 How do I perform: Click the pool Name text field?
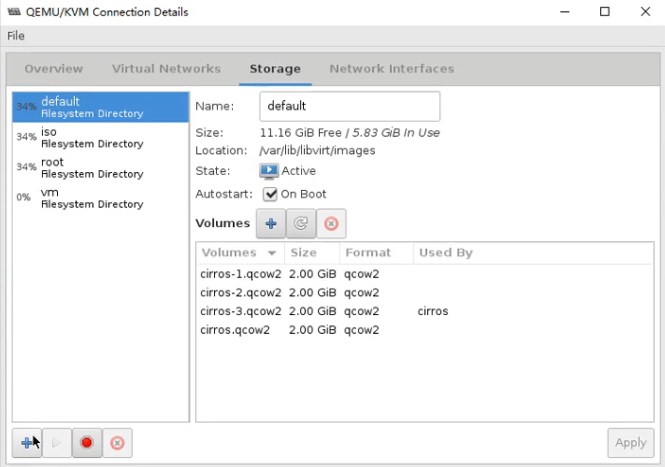pyautogui.click(x=349, y=106)
